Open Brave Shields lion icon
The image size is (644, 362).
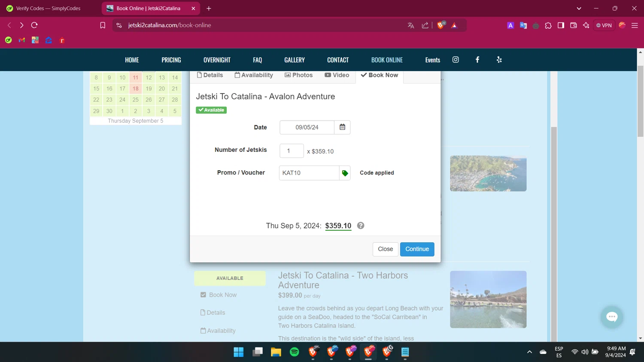pos(441,25)
